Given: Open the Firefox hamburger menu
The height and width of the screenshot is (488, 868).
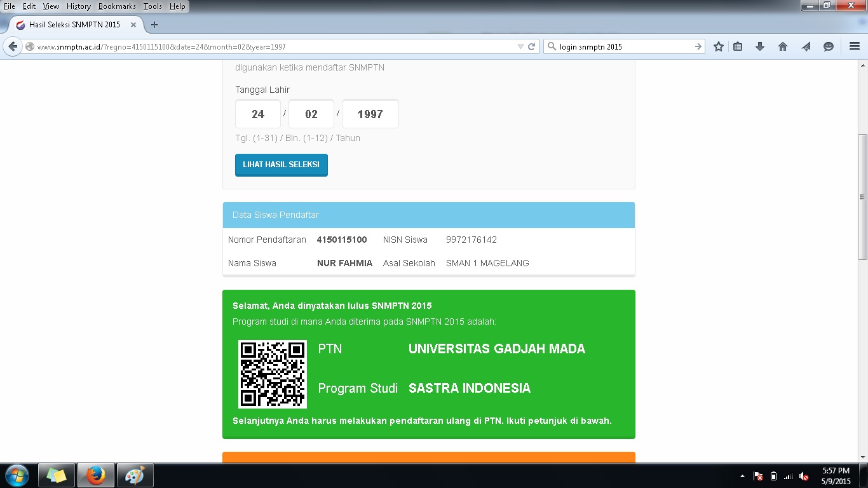Looking at the screenshot, I should pyautogui.click(x=855, y=46).
